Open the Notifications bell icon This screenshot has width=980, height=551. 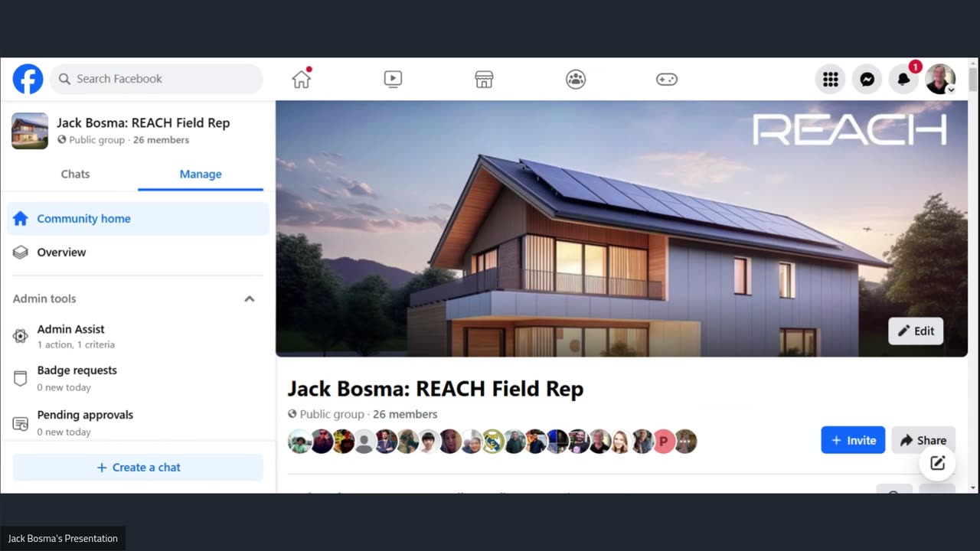903,79
